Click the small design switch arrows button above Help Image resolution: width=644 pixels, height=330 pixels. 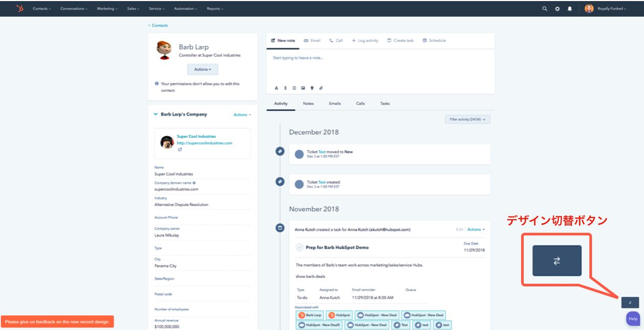630,302
